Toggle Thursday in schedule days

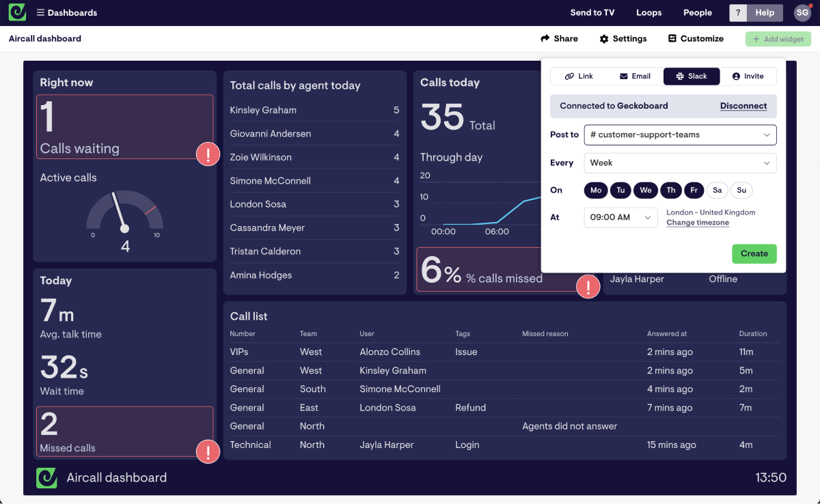tap(671, 191)
